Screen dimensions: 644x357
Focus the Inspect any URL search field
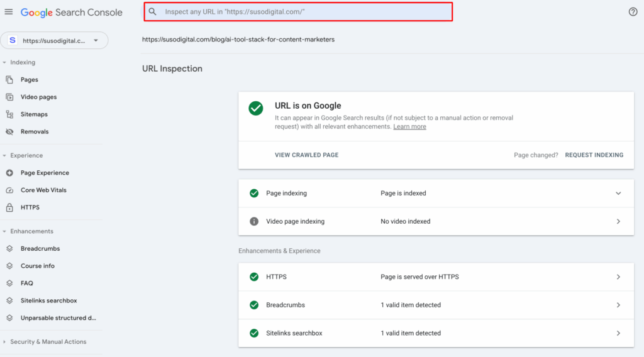(298, 11)
